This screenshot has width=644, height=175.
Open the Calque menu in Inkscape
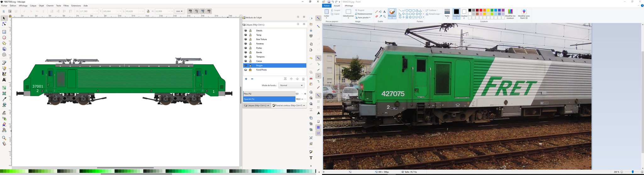click(33, 6)
